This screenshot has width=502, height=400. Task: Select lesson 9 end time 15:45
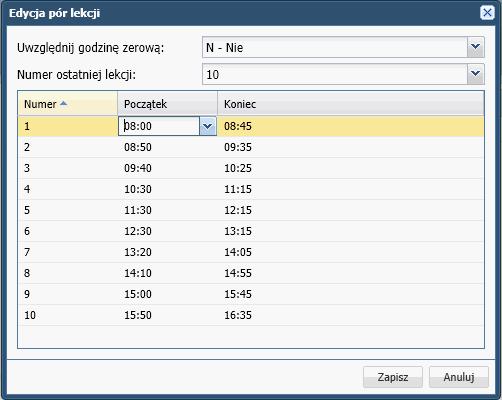coord(238,294)
